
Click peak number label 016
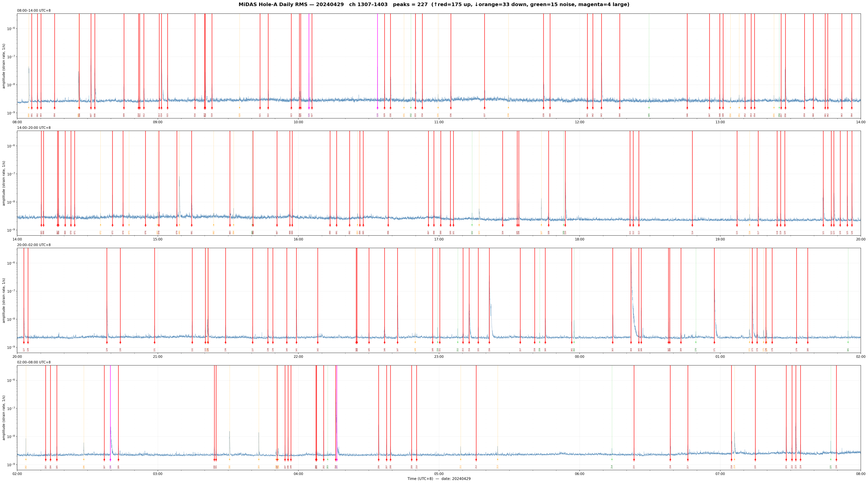(195, 115)
